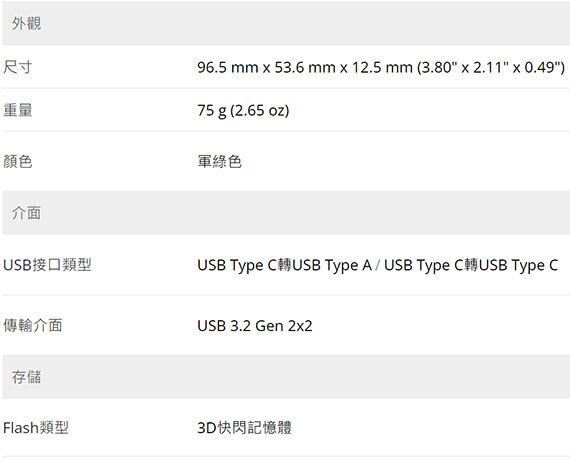Click the weight value 75 g
Screen dimensions: 570x460
point(212,111)
